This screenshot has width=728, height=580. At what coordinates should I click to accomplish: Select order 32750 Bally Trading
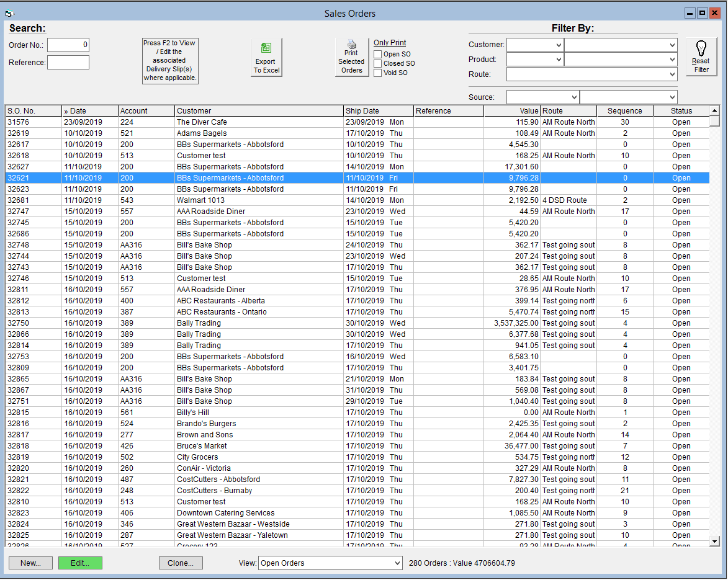coord(357,323)
